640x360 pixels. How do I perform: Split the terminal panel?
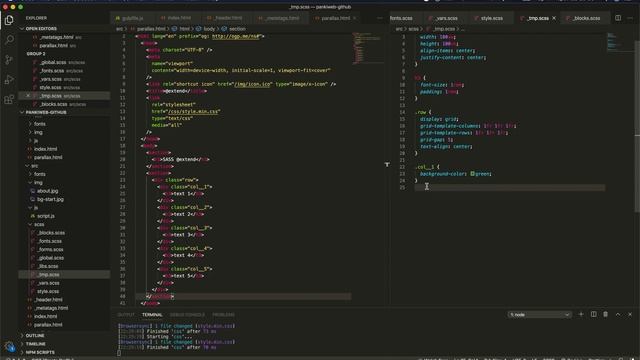coord(593,314)
